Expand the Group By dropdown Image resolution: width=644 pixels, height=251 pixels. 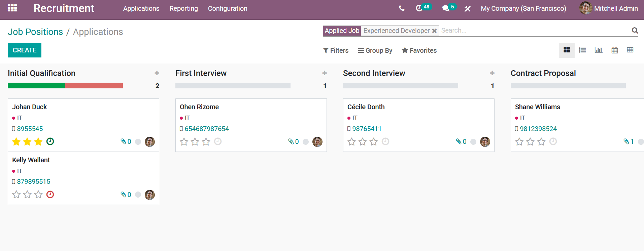(x=375, y=50)
